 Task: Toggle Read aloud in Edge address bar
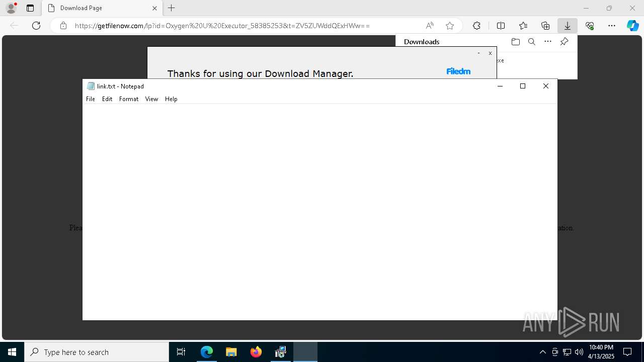pos(430,26)
